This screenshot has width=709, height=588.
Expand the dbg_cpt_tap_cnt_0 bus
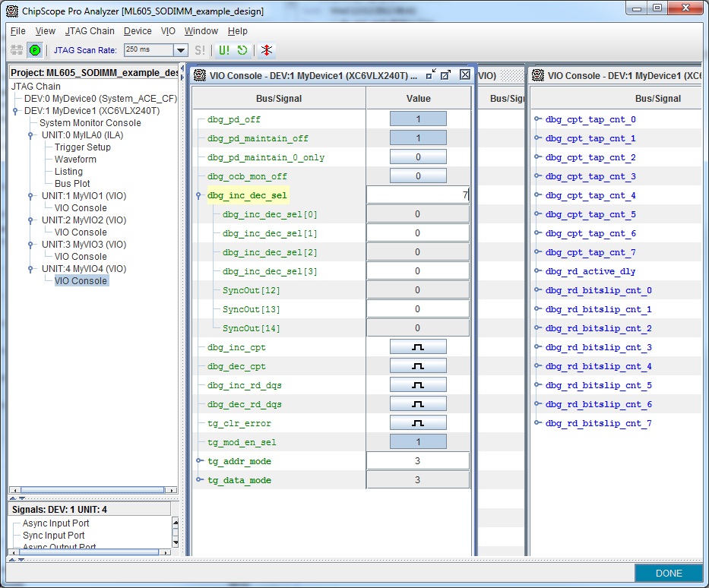[x=538, y=119]
